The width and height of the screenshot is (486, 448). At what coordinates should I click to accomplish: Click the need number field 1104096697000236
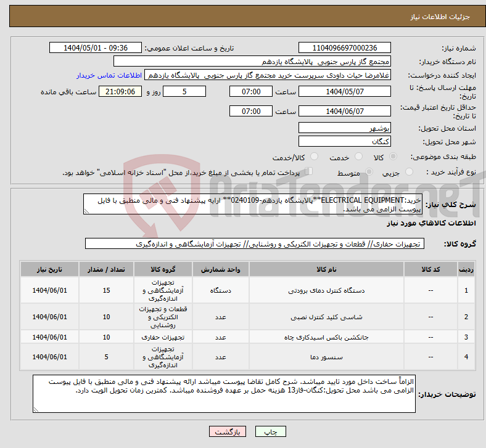[x=344, y=47]
